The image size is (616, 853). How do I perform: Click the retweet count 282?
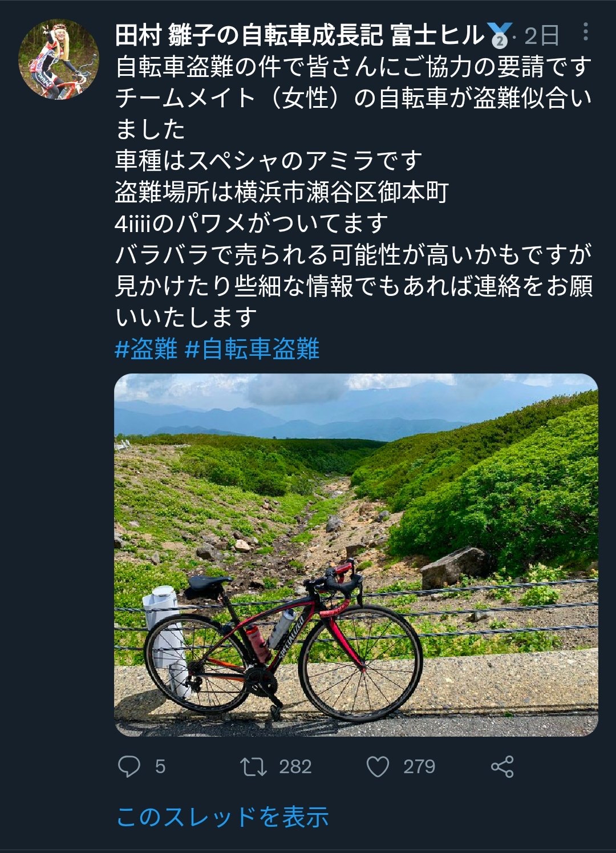click(x=295, y=766)
